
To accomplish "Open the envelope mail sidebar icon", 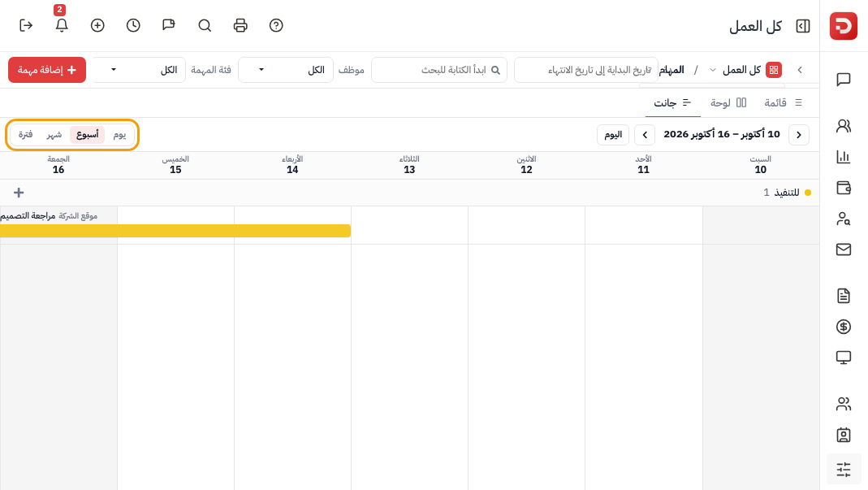I will tap(844, 249).
